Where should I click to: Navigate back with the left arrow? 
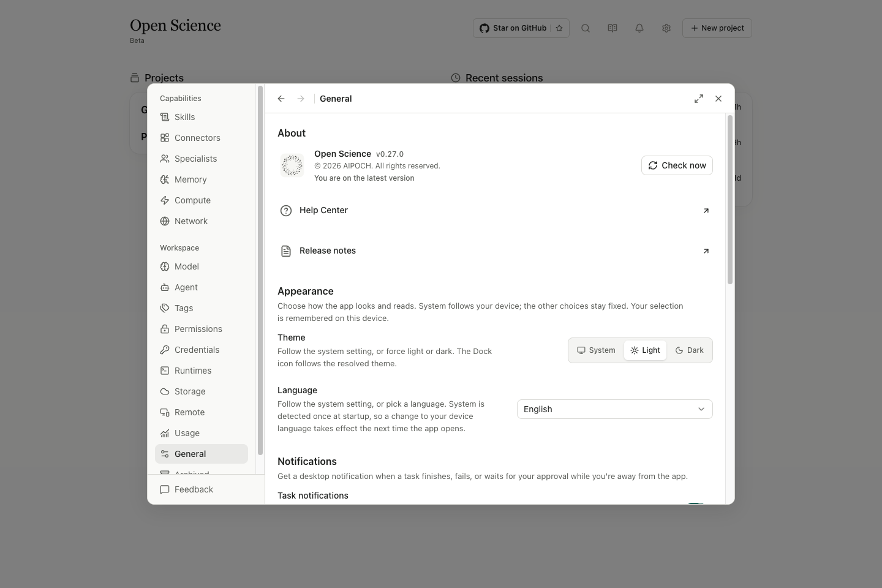point(281,99)
